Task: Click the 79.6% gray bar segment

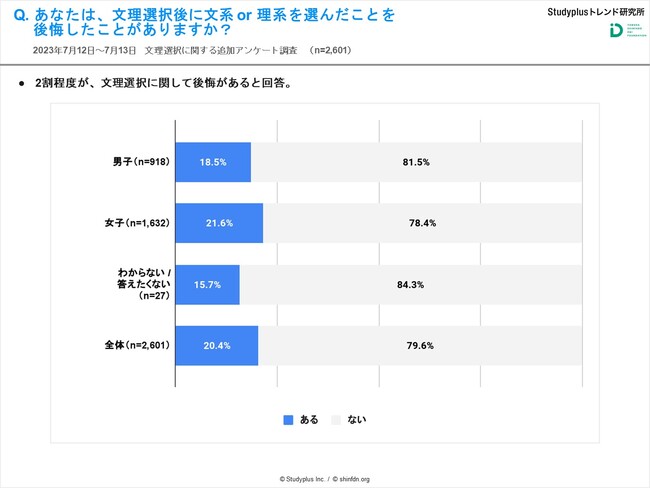Action: (419, 345)
